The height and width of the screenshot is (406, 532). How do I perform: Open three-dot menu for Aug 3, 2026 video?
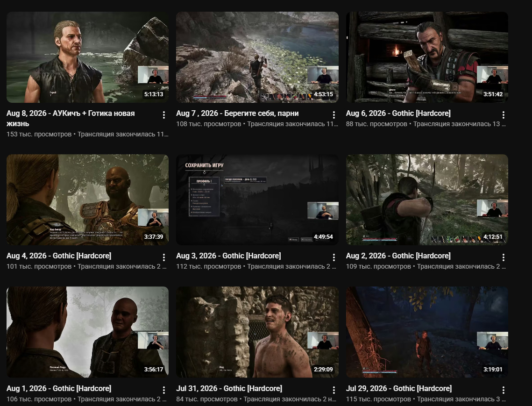334,257
